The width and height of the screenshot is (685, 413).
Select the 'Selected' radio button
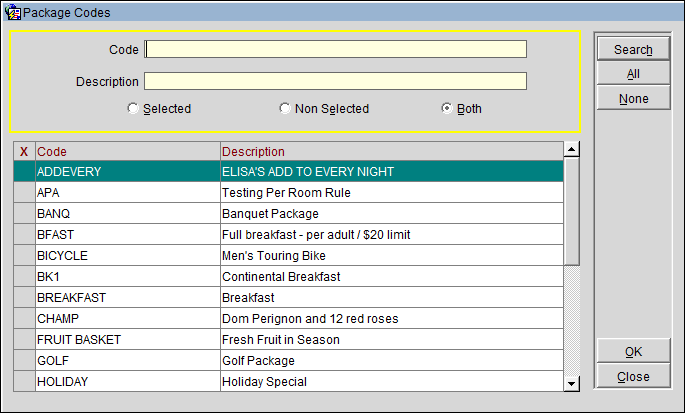pyautogui.click(x=133, y=109)
